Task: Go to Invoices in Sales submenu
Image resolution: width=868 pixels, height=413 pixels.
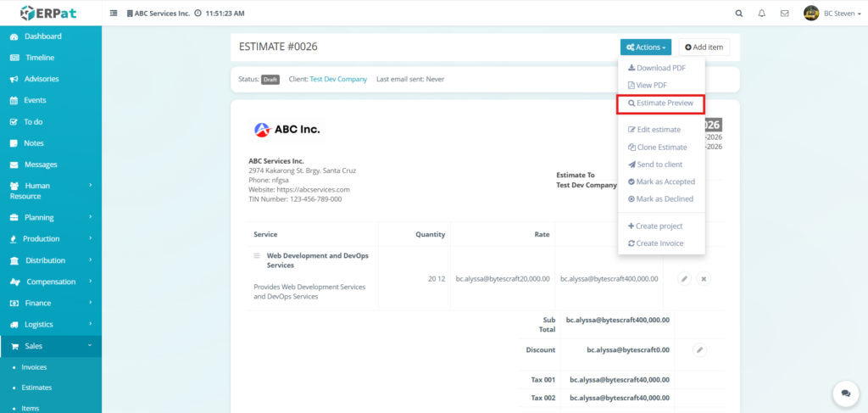Action: click(34, 367)
